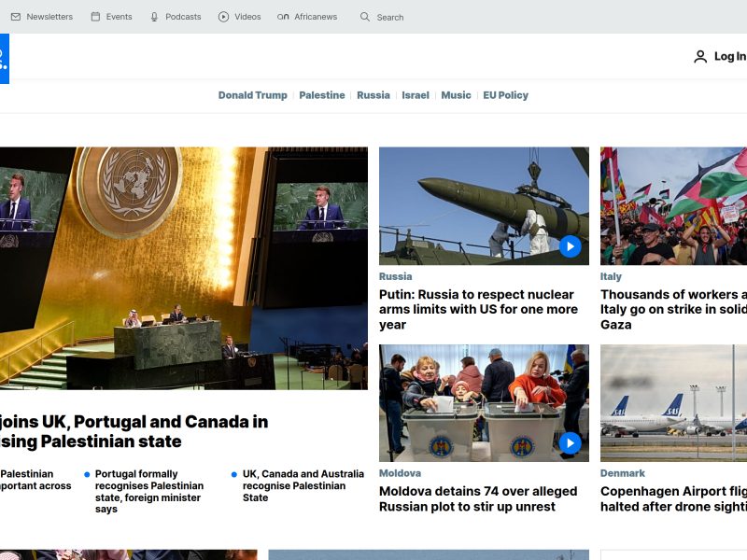
Task: Play the Moldova election video
Action: point(570,442)
